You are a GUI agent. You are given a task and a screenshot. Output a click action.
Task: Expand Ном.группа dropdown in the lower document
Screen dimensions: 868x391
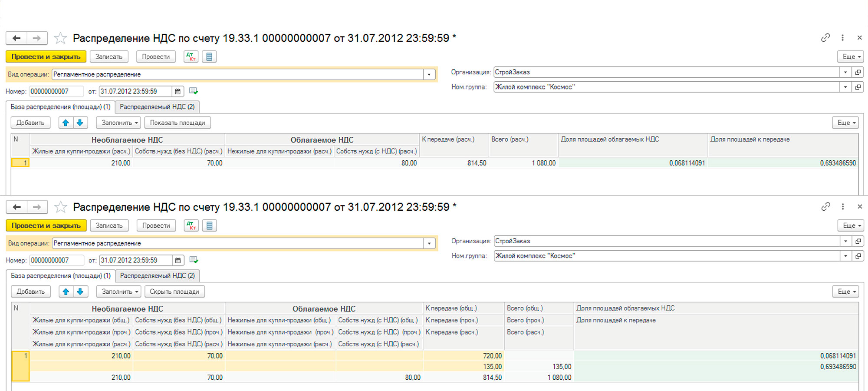(845, 256)
